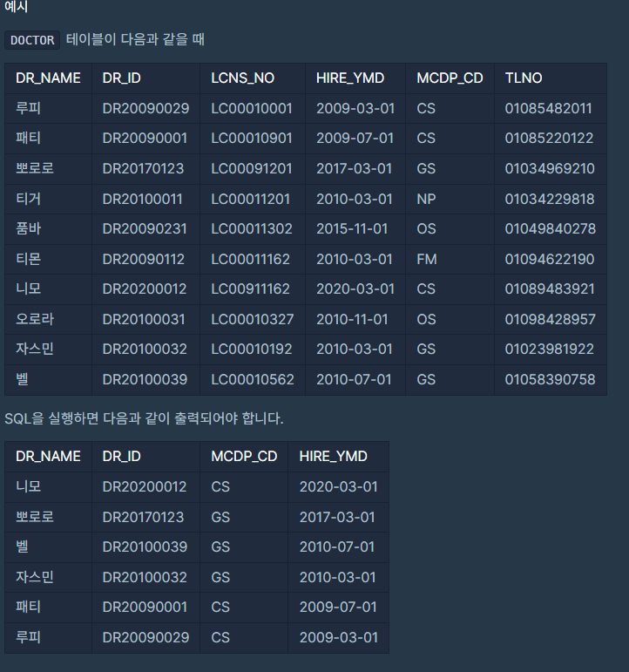Click the sentence beginning with SQL을 실행하면
Image resolution: width=629 pixels, height=672 pixels.
coord(144,417)
